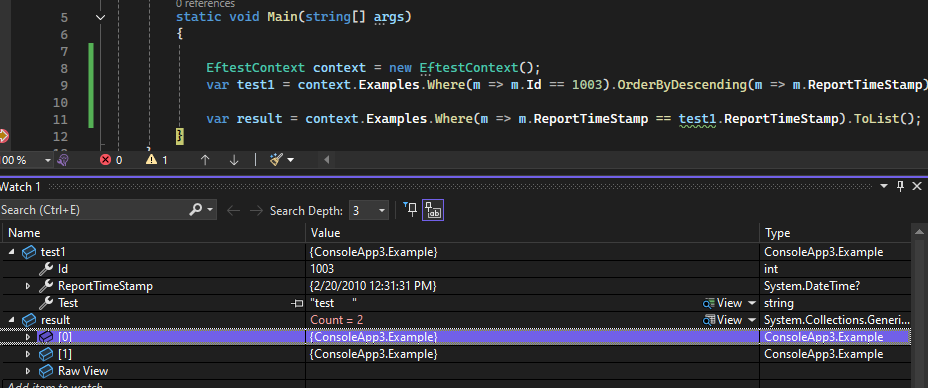928x388 pixels.
Task: Toggle the highlighted ab watch toolbar button
Action: (x=433, y=210)
